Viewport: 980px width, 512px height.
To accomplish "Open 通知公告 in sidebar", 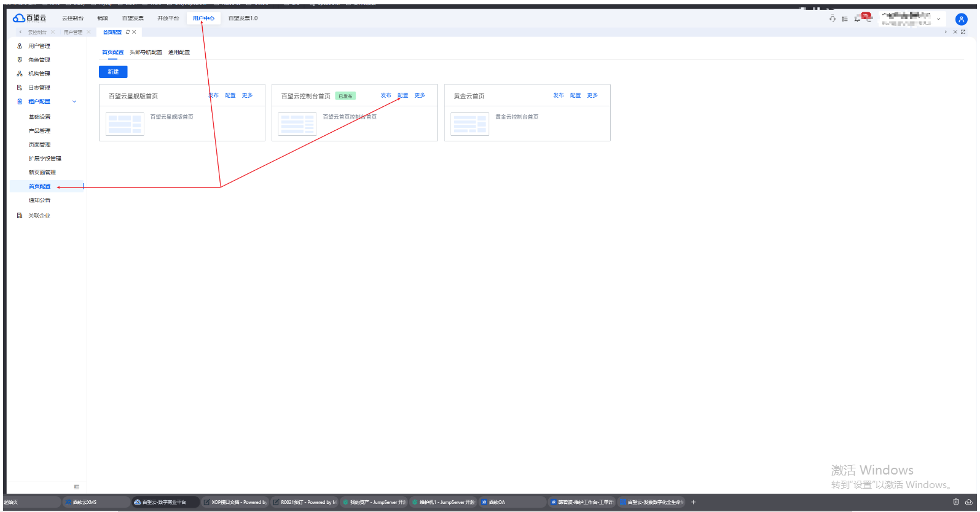I will coord(39,200).
